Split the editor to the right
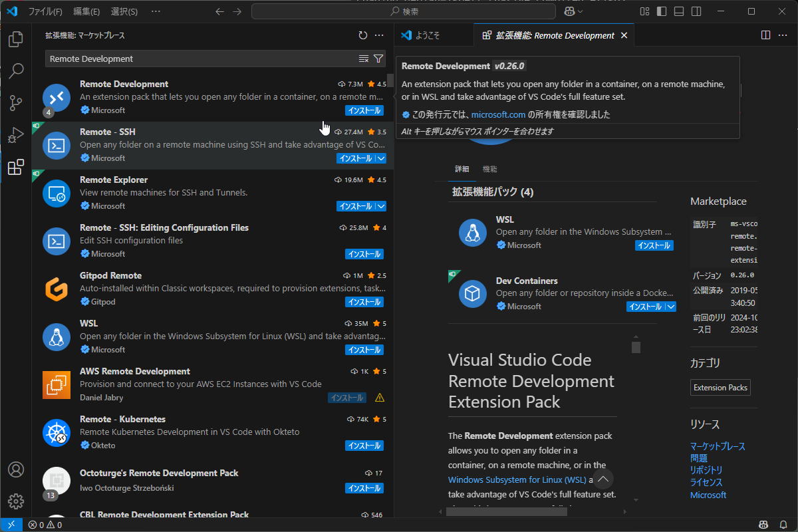Screen dimensions: 798x532 pyautogui.click(x=765, y=35)
